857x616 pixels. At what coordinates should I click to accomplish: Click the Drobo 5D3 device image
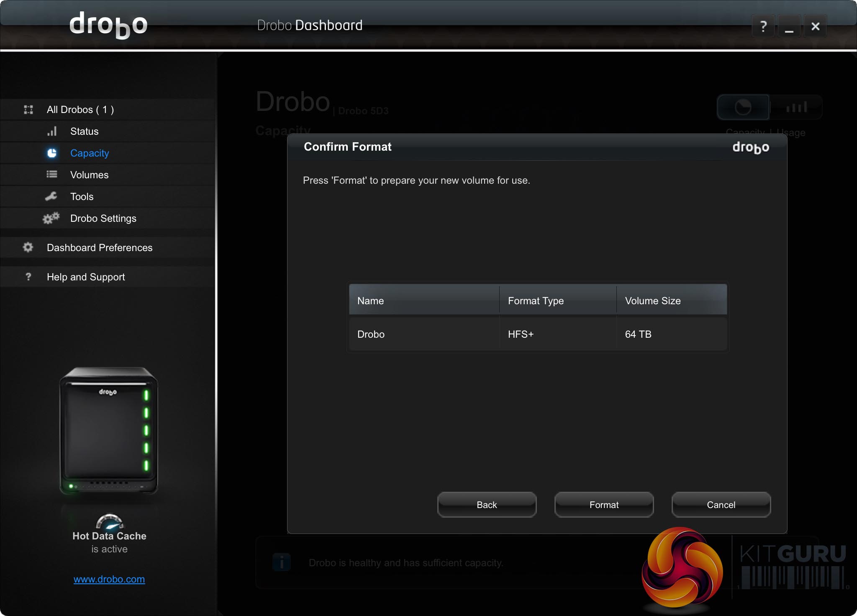[109, 431]
